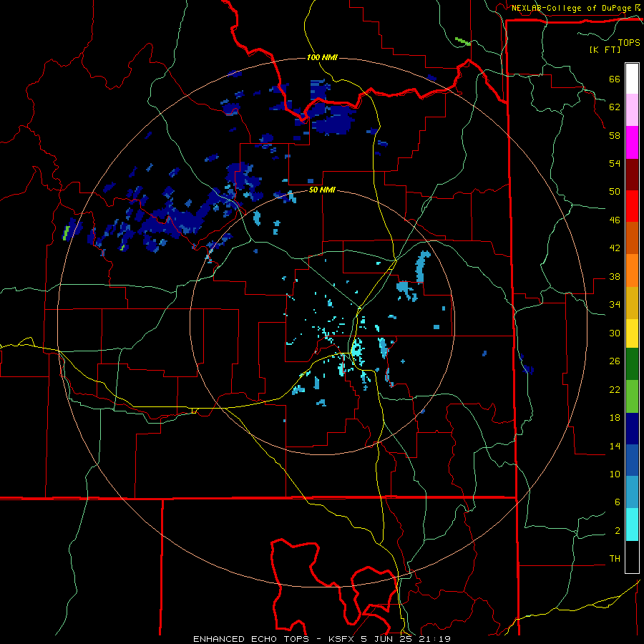
Task: Click the legend value 50
Action: coord(615,191)
